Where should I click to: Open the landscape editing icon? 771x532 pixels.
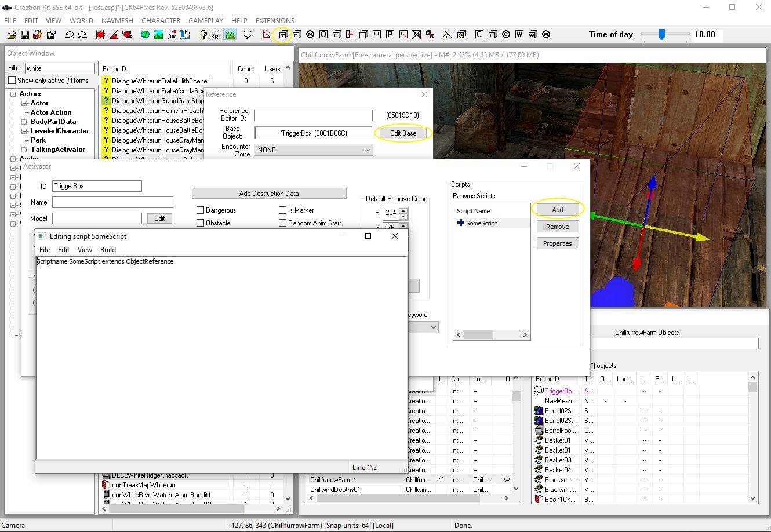pyautogui.click(x=158, y=35)
